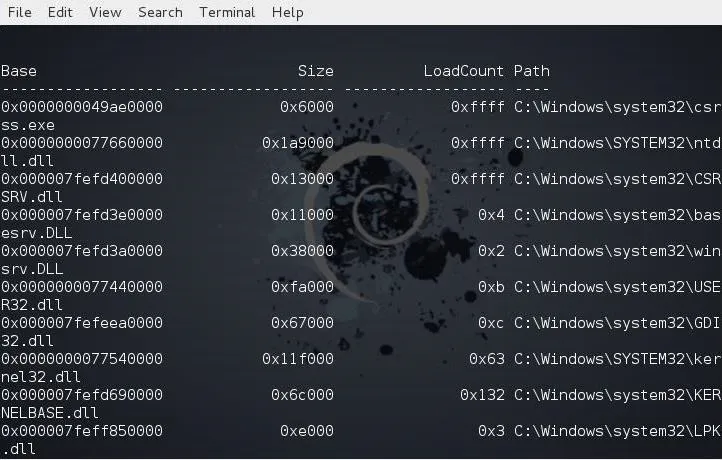This screenshot has height=460, width=722.
Task: Click path C:\Windows\system32\USE
Action: click(x=617, y=287)
